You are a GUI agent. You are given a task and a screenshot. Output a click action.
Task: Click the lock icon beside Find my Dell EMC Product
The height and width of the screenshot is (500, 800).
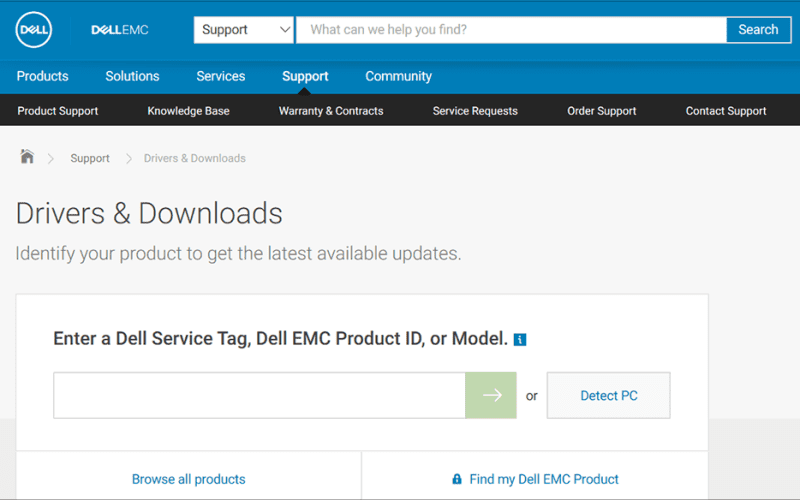(457, 479)
